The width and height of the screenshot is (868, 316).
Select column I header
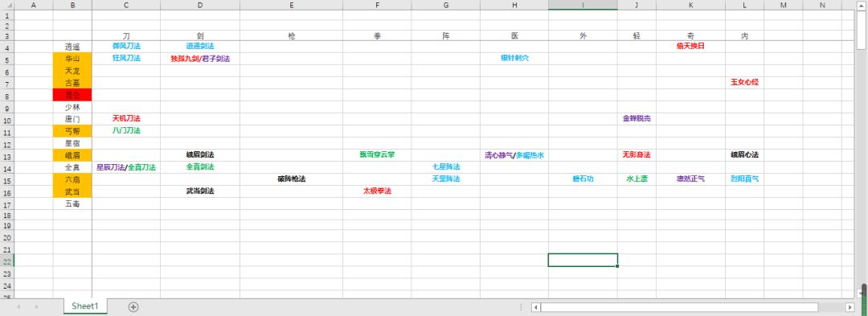583,5
